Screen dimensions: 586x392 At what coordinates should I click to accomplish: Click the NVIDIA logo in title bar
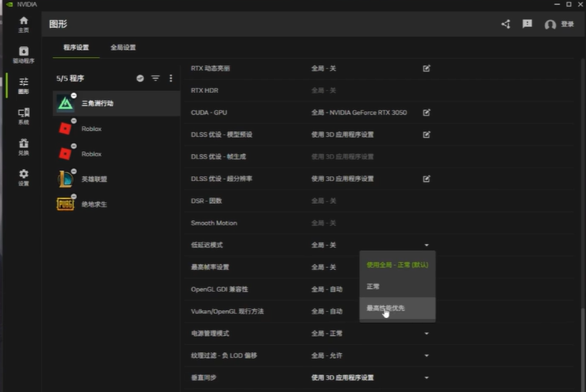click(9, 5)
